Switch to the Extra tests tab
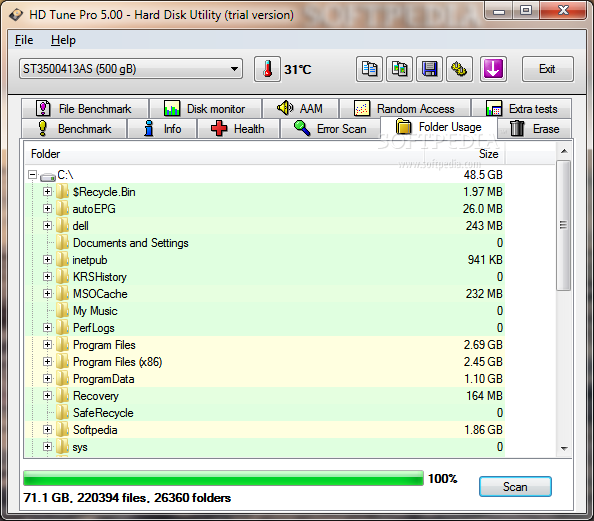This screenshot has width=594, height=521. (x=522, y=109)
